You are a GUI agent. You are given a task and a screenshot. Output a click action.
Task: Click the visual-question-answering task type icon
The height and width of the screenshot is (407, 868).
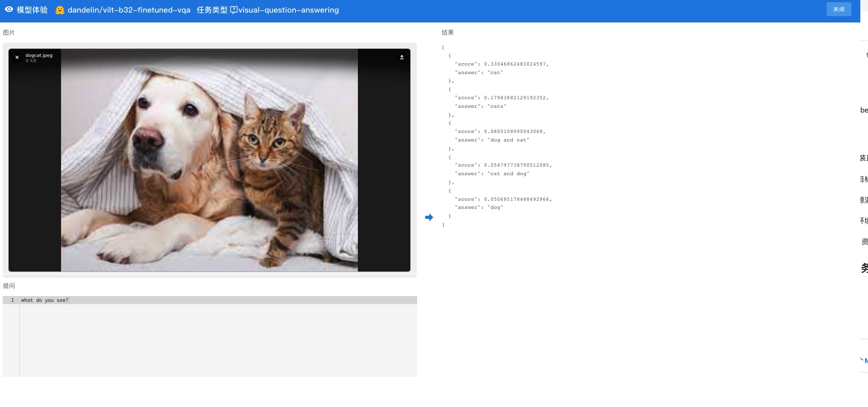tap(234, 10)
